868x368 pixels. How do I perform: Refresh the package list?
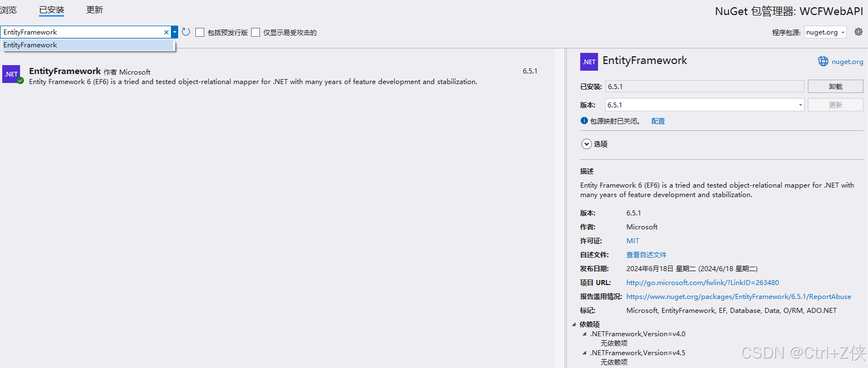click(x=186, y=32)
